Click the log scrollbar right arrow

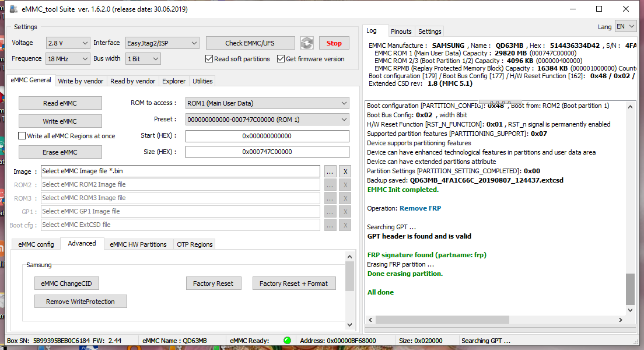620,320
